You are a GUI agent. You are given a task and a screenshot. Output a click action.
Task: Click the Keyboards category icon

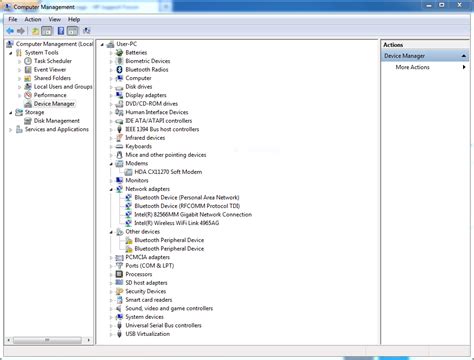(119, 146)
